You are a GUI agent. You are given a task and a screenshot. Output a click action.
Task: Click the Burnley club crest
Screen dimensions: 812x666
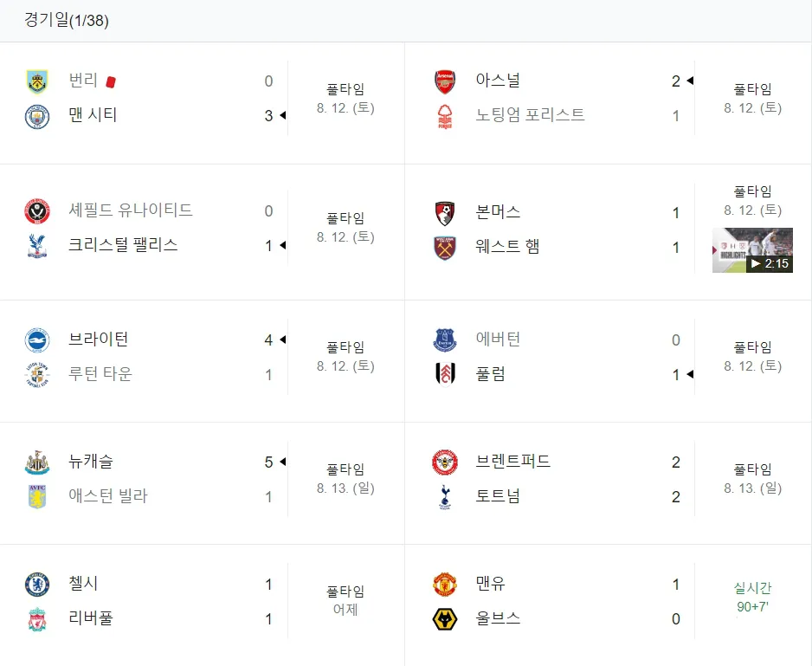pos(37,81)
